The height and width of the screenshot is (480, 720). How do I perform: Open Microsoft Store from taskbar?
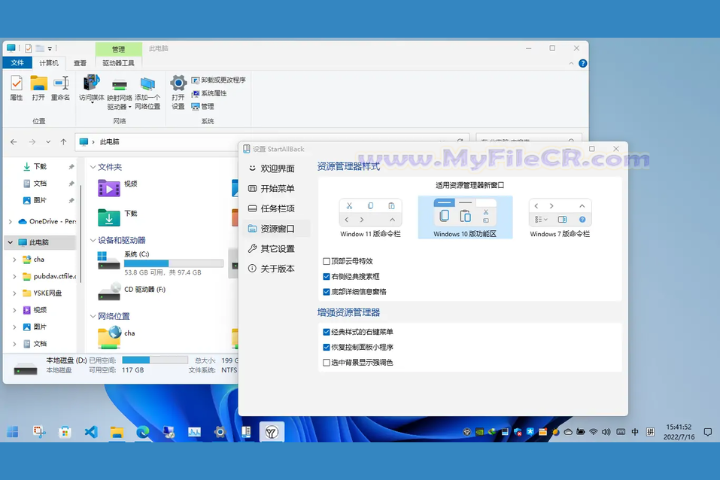[65, 432]
